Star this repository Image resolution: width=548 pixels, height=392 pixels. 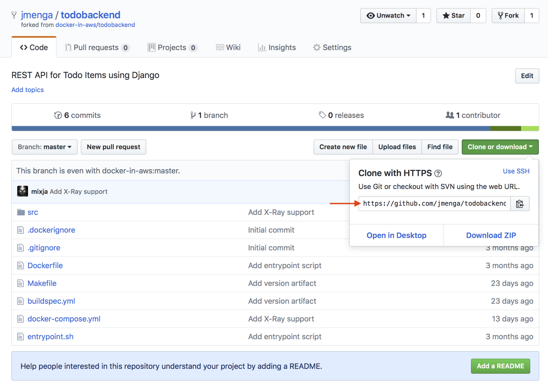click(454, 15)
